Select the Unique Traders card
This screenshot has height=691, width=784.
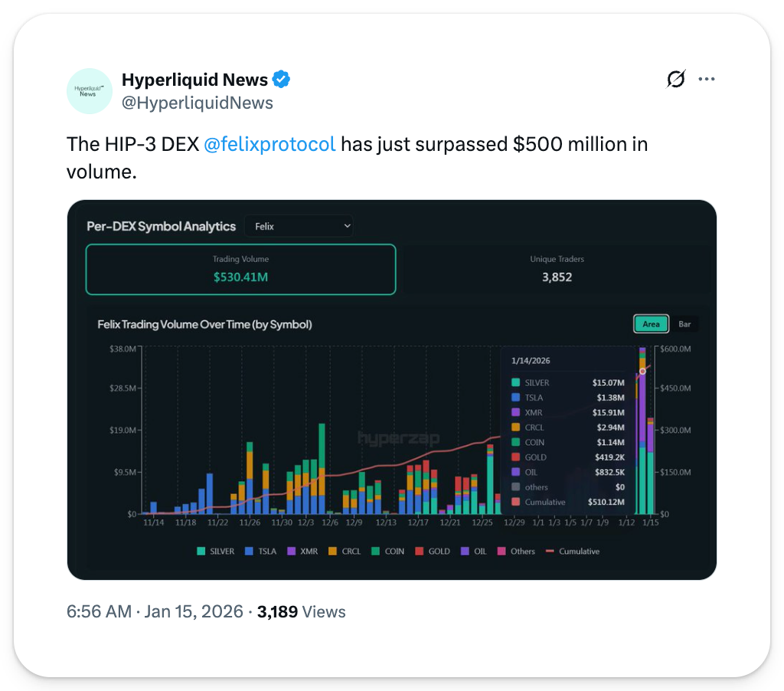[557, 269]
